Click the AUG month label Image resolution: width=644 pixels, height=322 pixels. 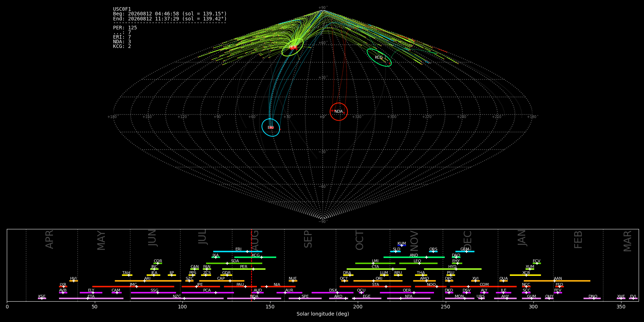pos(255,241)
